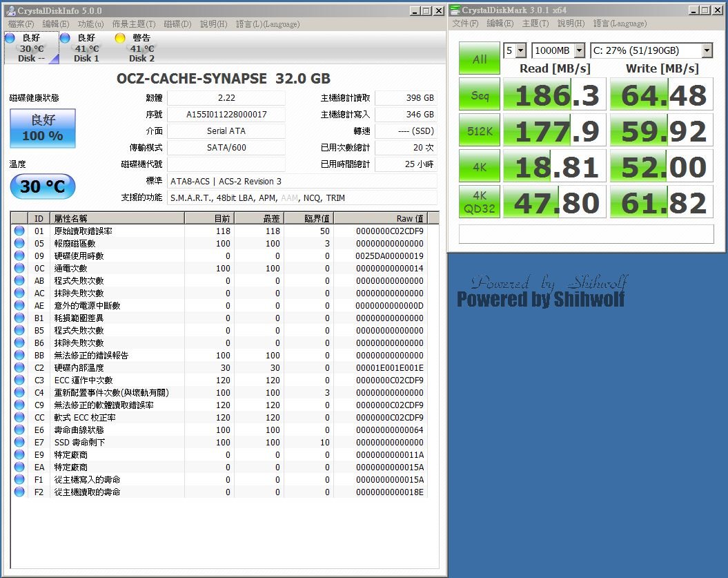This screenshot has width=728, height=578.
Task: Click status orb of attribute AB row
Action: 19,280
